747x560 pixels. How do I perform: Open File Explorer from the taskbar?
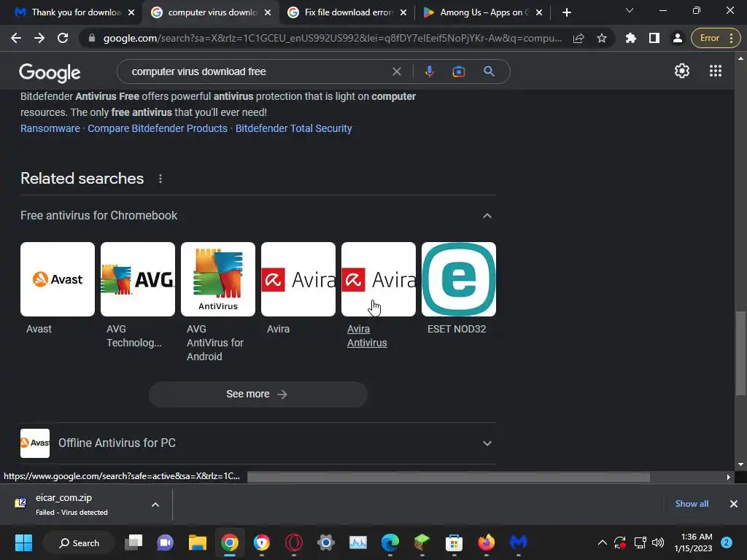tap(197, 542)
